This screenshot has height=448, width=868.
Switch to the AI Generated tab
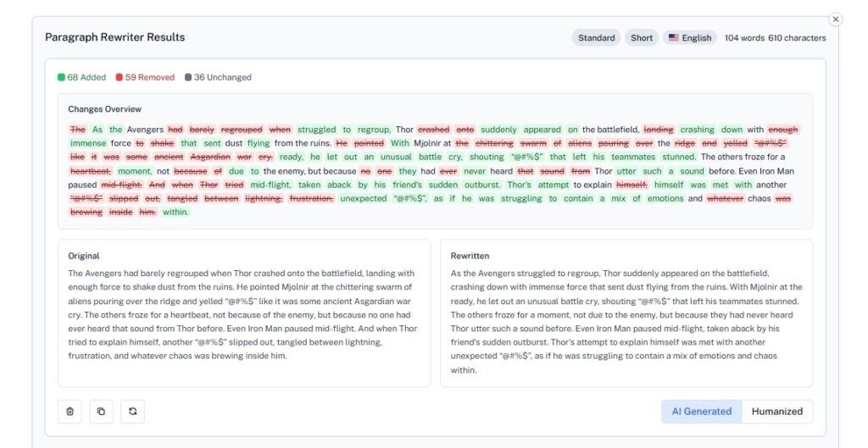pos(701,412)
